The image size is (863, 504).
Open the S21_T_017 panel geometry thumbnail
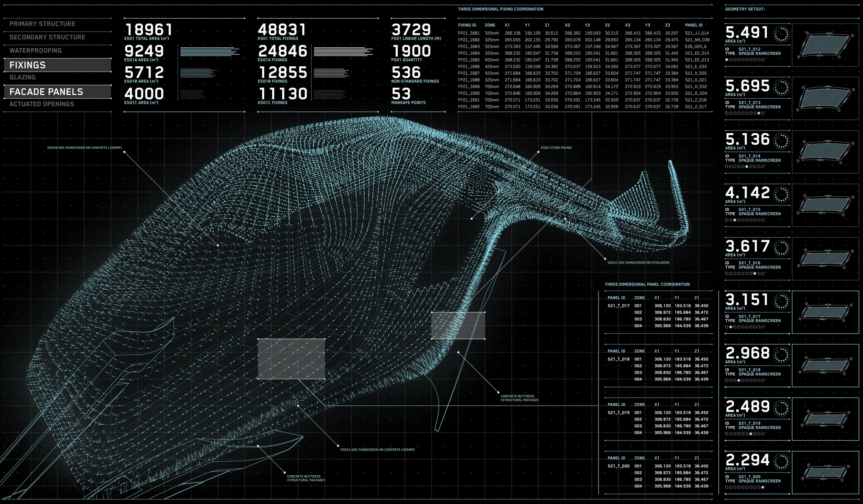[825, 312]
